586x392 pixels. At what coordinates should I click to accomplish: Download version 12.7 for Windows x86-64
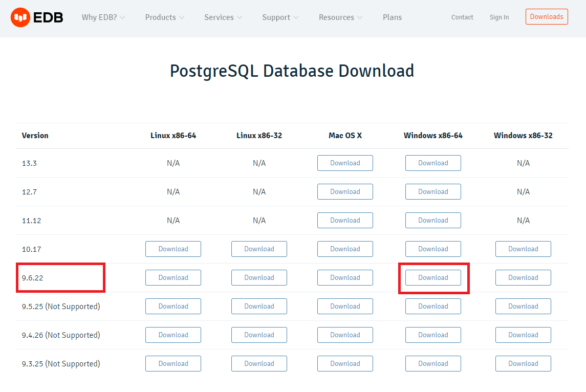pos(433,192)
